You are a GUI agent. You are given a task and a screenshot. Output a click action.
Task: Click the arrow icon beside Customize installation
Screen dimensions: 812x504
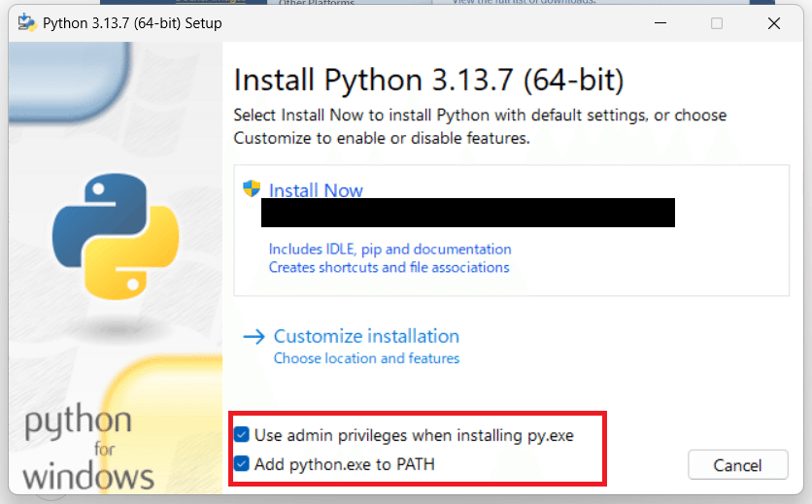254,336
